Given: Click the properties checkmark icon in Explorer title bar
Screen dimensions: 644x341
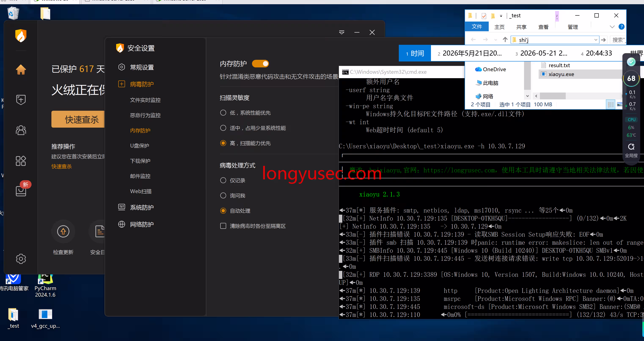Looking at the screenshot, I should tap(484, 16).
